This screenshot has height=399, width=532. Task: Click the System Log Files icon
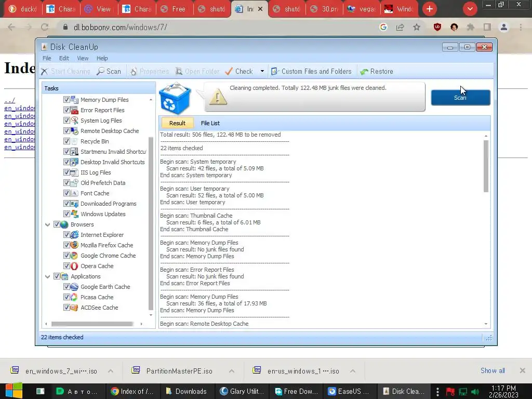(x=74, y=121)
